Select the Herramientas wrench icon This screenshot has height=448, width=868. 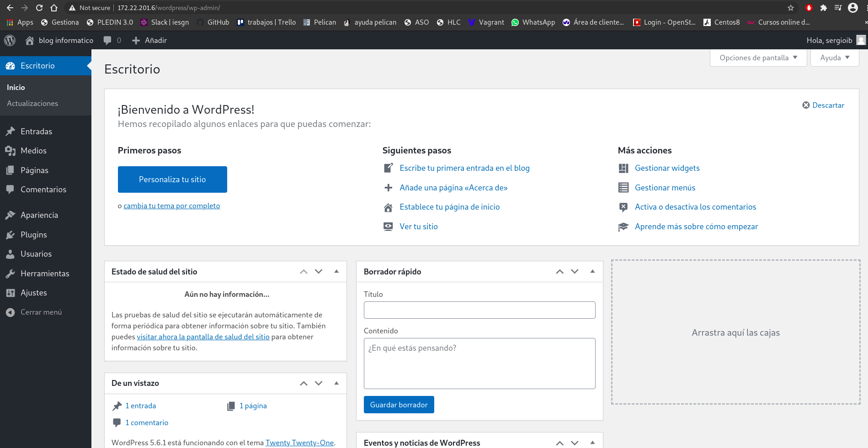pos(11,273)
